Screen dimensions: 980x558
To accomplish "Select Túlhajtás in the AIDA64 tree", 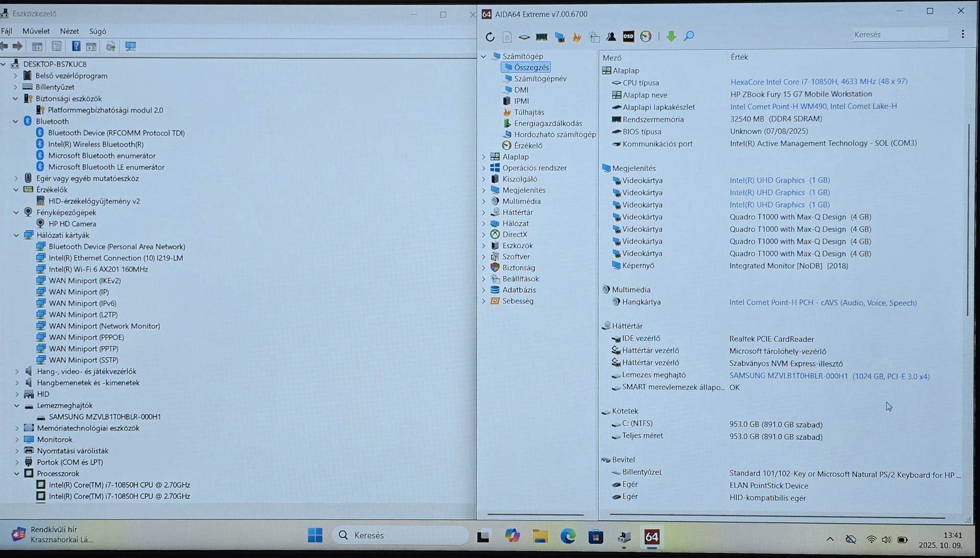I will (x=529, y=112).
